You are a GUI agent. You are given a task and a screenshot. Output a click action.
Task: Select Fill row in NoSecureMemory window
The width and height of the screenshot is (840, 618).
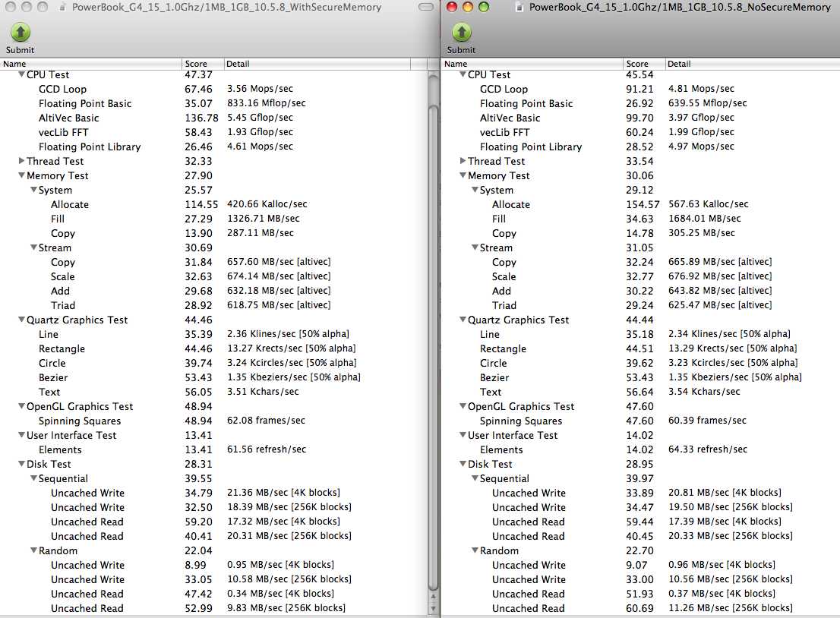click(641, 219)
